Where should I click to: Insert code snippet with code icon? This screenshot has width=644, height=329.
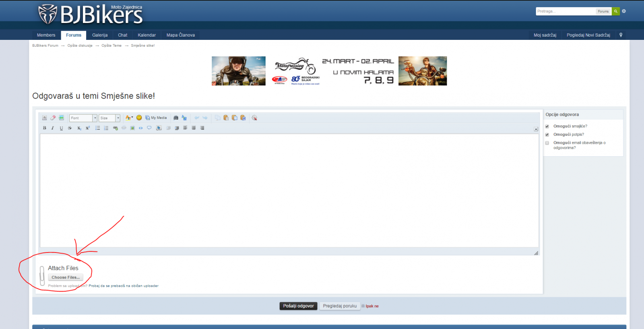pos(140,128)
